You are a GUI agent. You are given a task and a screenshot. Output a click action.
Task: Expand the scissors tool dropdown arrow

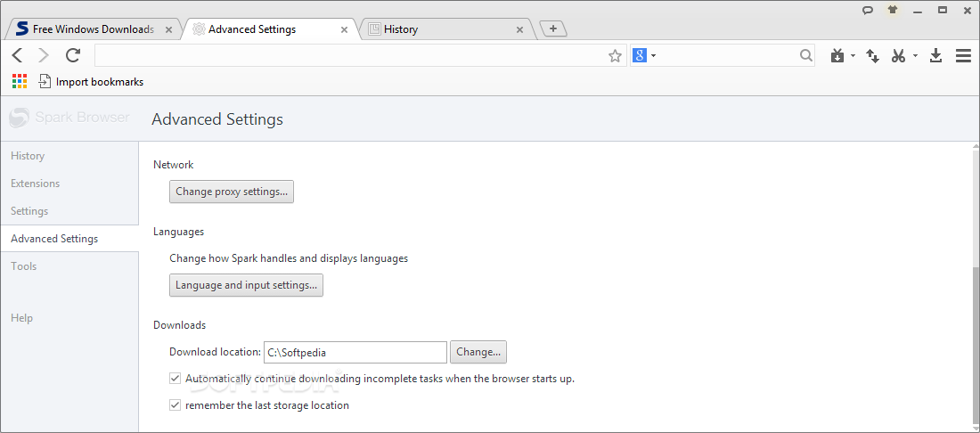[x=915, y=56]
